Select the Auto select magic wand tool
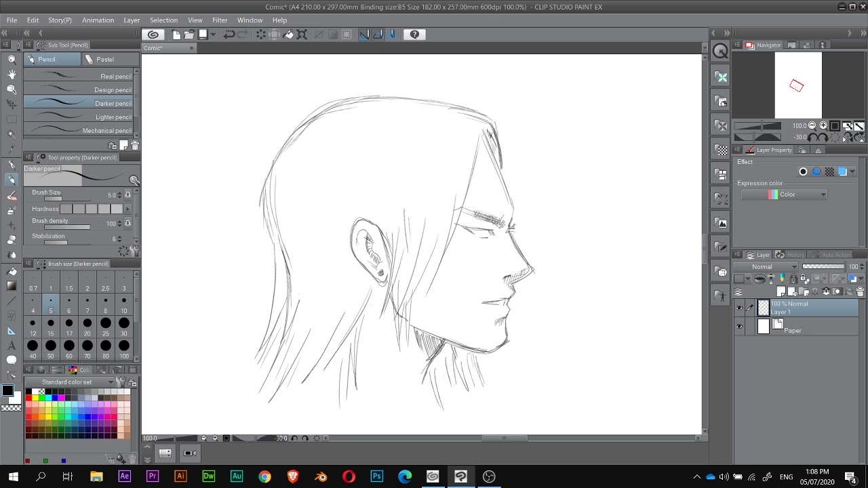 [x=12, y=134]
